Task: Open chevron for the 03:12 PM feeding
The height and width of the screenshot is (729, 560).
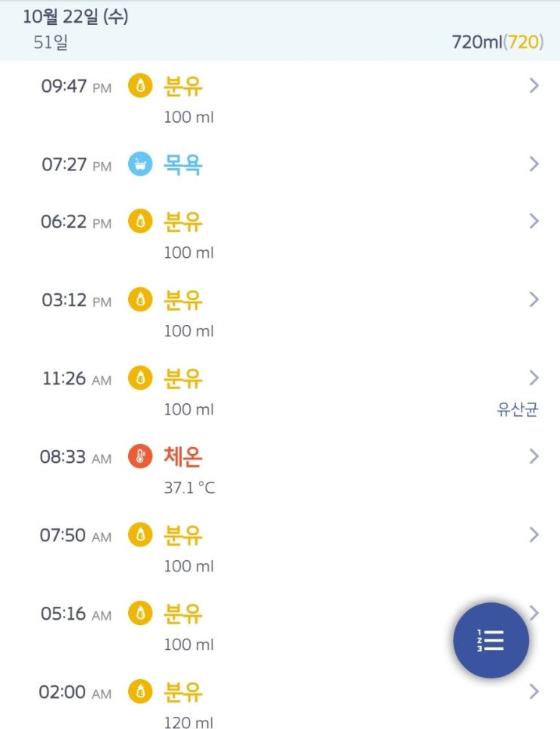Action: click(534, 299)
